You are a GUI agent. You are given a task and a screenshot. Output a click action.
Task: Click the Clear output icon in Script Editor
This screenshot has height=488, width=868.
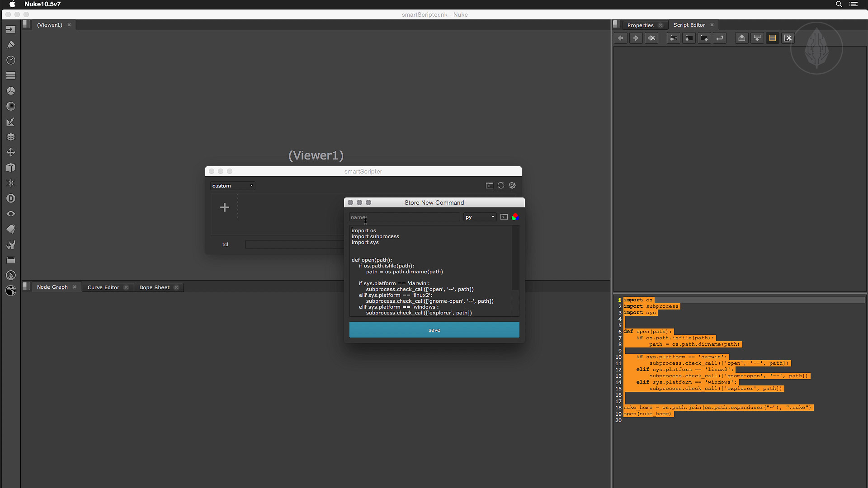(788, 38)
